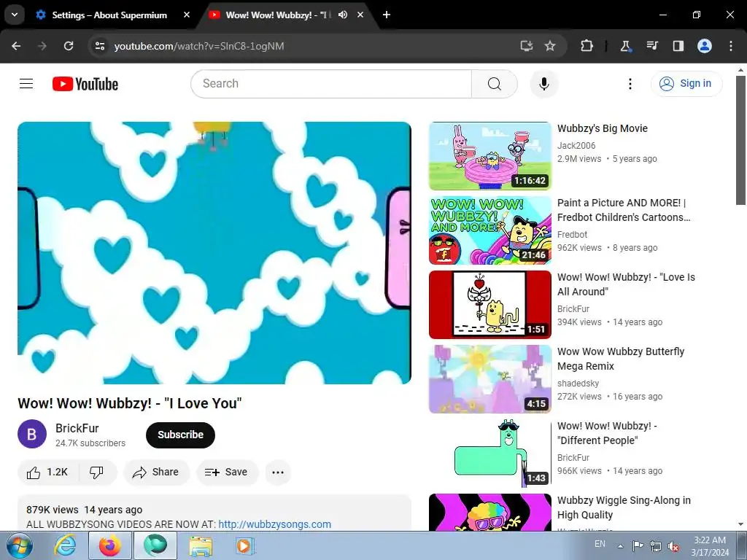
Task: Open Paint a Picture AND MORE thumbnail
Action: (490, 230)
